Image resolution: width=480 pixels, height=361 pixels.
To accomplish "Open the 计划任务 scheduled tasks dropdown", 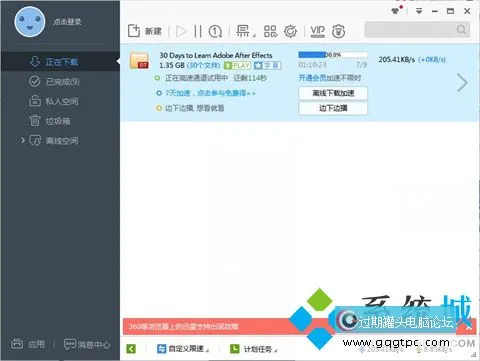I will coord(254,349).
